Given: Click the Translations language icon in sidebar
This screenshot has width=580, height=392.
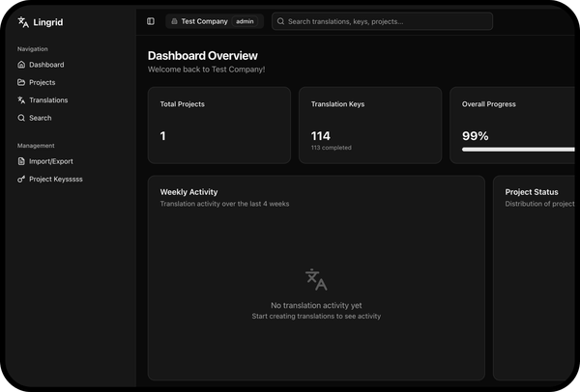Looking at the screenshot, I should pos(22,100).
